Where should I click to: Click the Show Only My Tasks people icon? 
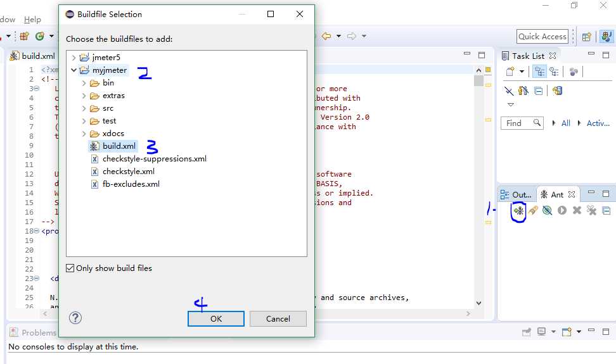(x=523, y=91)
